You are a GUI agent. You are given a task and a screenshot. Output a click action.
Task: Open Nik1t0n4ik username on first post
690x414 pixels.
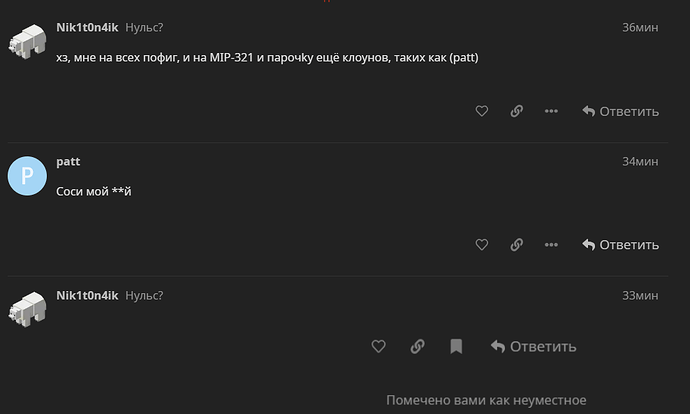point(87,27)
